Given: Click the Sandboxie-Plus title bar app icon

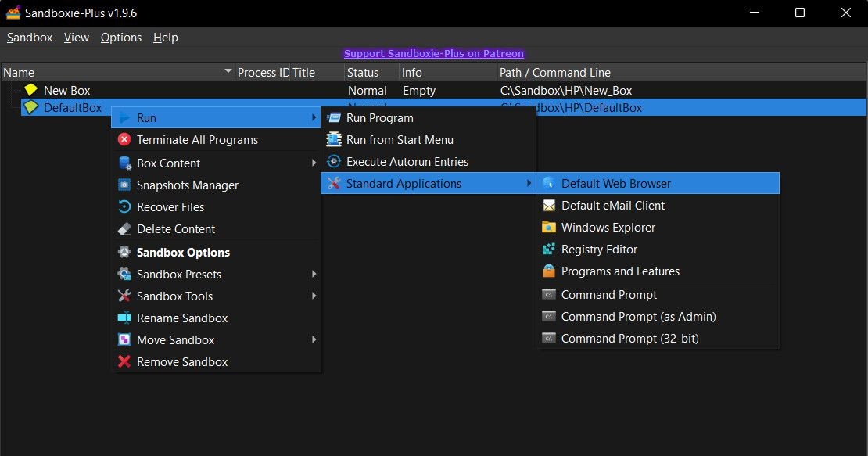Looking at the screenshot, I should pos(13,13).
